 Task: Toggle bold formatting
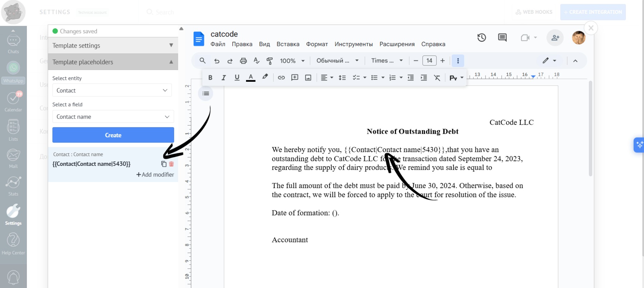coord(210,78)
